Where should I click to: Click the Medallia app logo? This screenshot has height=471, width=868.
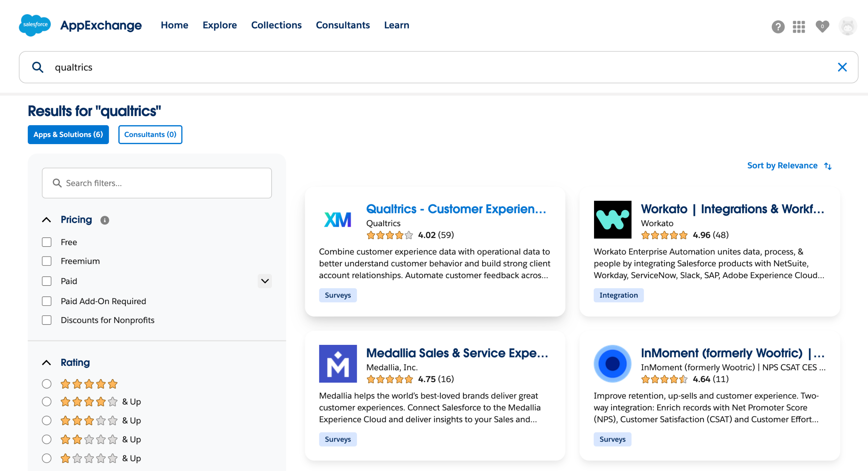[x=338, y=364]
